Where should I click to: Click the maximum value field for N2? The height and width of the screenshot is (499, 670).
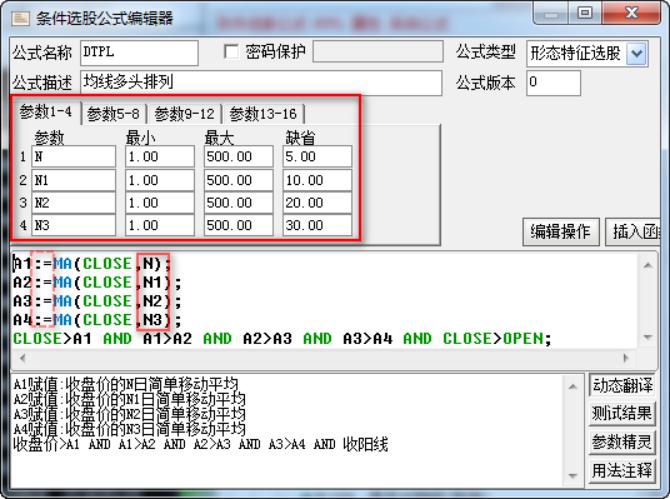[x=238, y=203]
